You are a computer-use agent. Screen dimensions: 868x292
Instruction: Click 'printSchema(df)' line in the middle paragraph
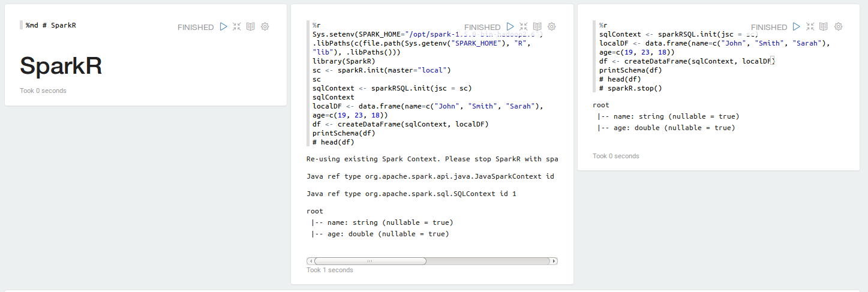[344, 133]
